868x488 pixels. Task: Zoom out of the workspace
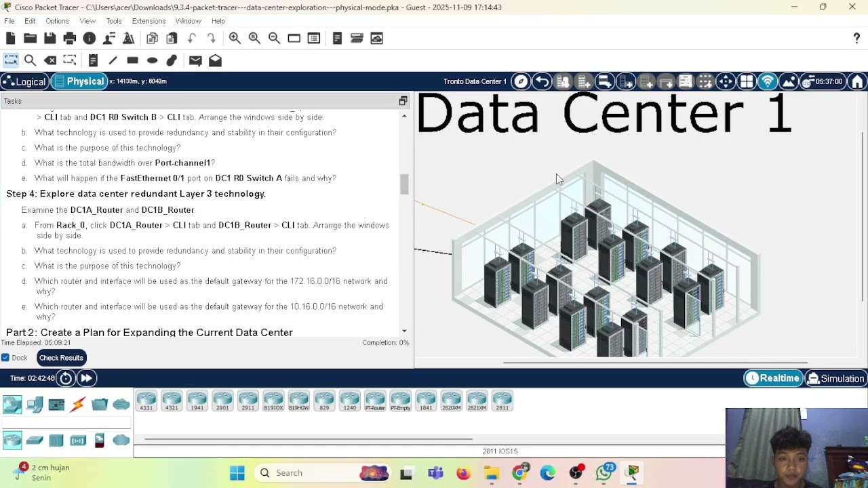(x=274, y=39)
